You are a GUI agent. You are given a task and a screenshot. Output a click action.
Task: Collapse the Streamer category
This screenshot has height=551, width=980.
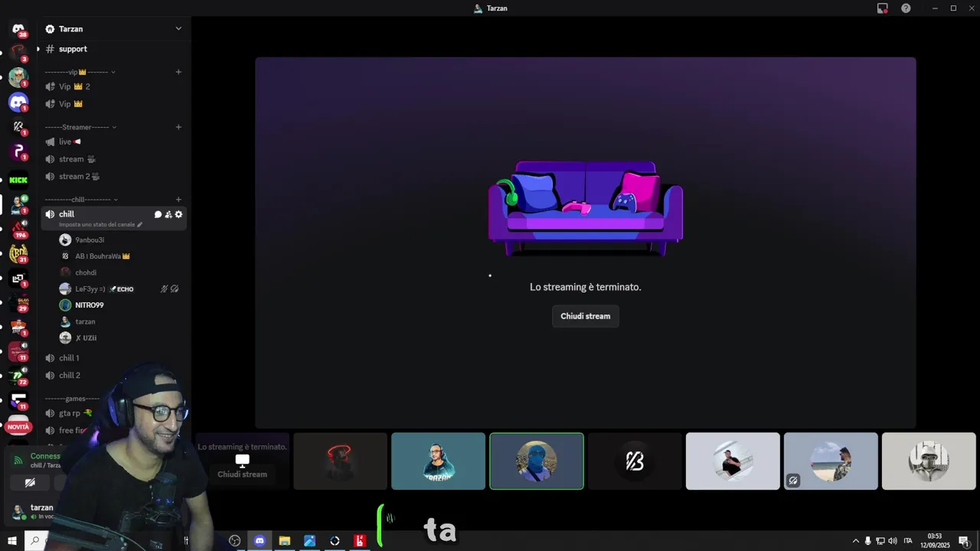pyautogui.click(x=80, y=127)
